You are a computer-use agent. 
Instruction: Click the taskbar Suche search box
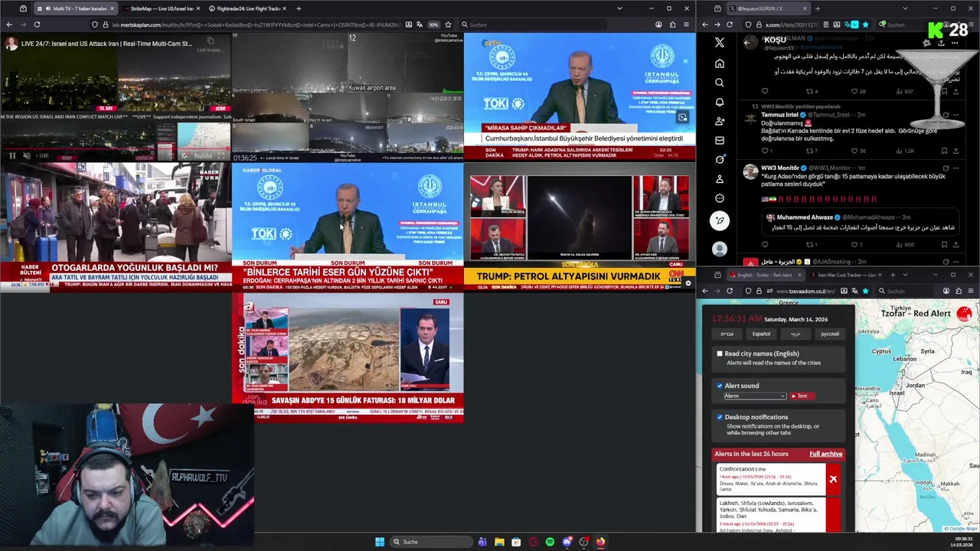point(431,542)
